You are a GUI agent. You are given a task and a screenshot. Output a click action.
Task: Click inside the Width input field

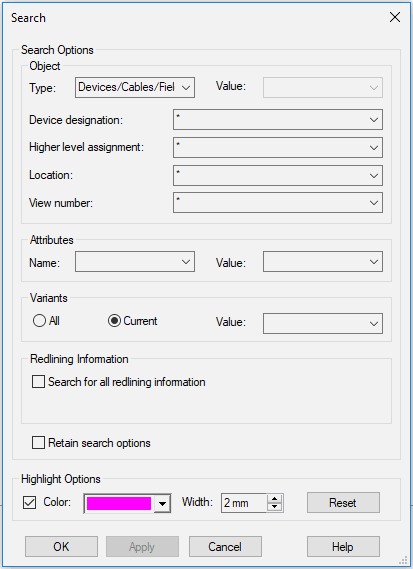244,503
